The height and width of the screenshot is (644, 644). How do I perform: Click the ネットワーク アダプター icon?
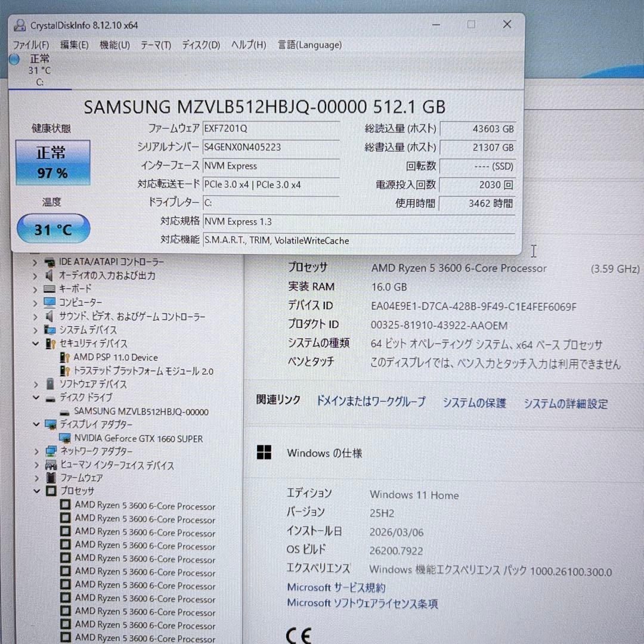[x=51, y=451]
